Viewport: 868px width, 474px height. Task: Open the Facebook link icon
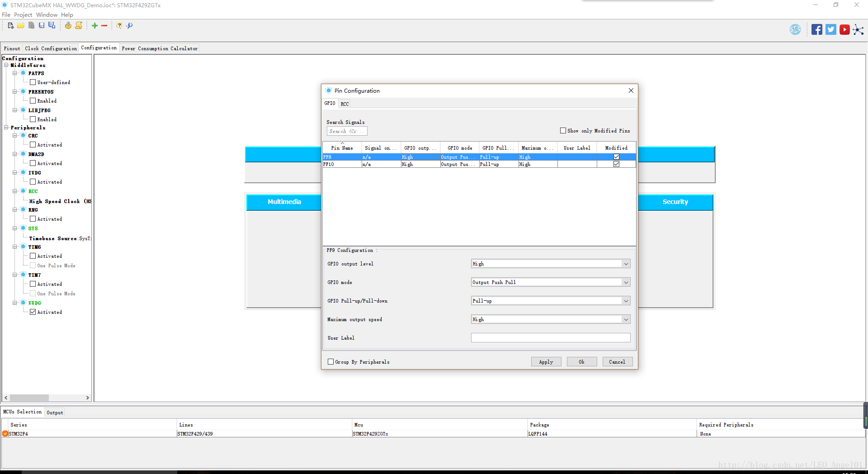tap(816, 29)
